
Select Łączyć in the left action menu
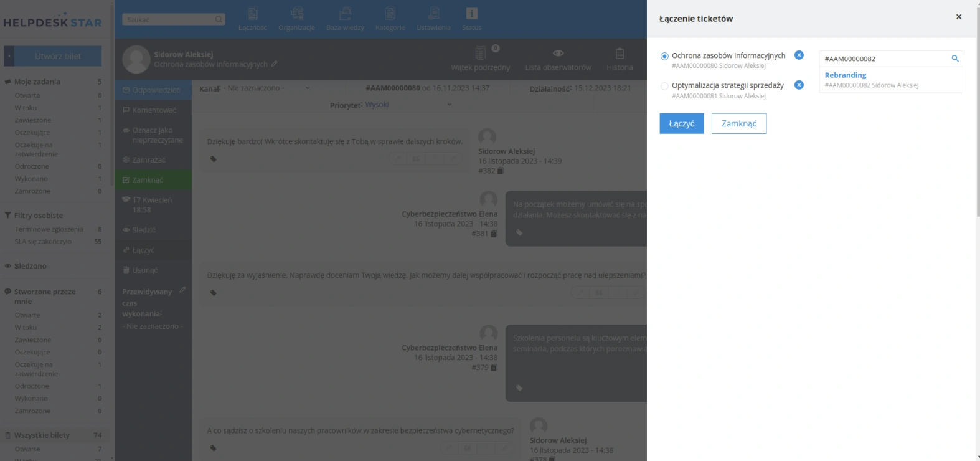[x=153, y=250]
